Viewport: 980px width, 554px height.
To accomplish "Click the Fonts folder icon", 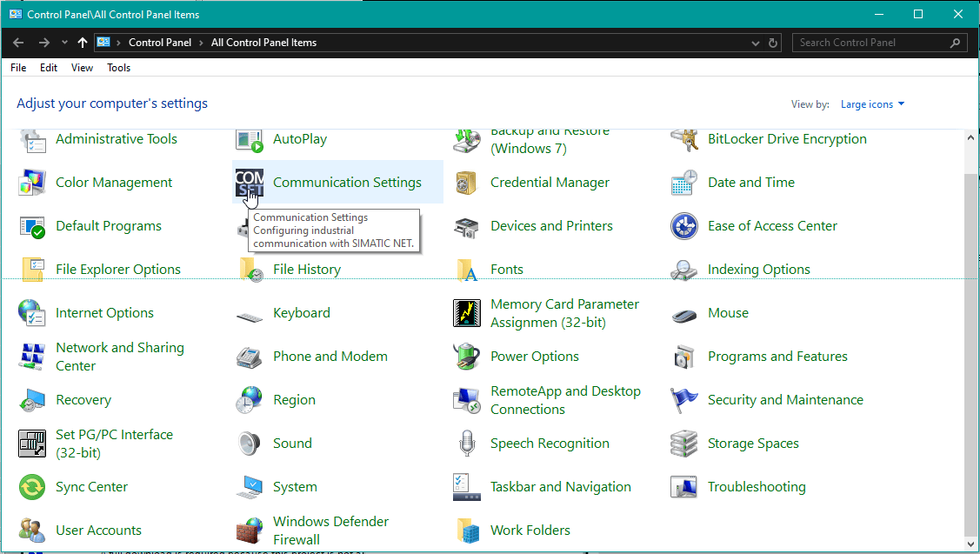I will point(466,270).
